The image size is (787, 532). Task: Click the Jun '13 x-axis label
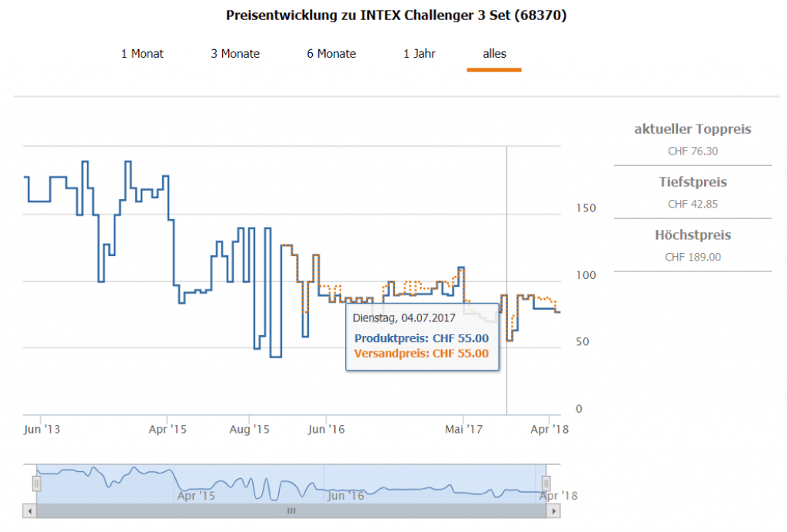(x=42, y=430)
